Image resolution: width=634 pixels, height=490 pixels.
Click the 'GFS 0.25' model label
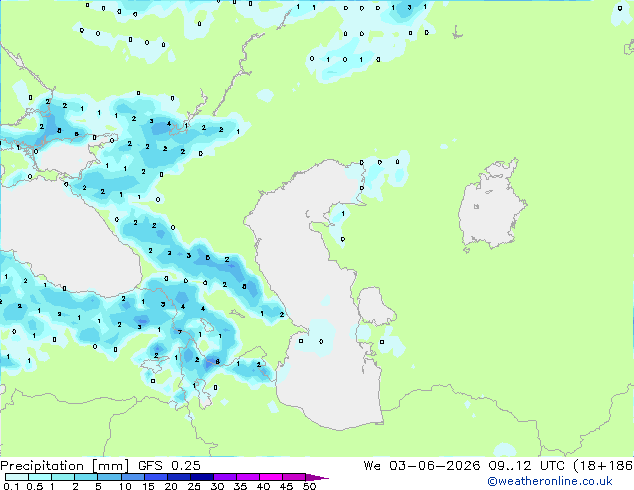coord(169,466)
